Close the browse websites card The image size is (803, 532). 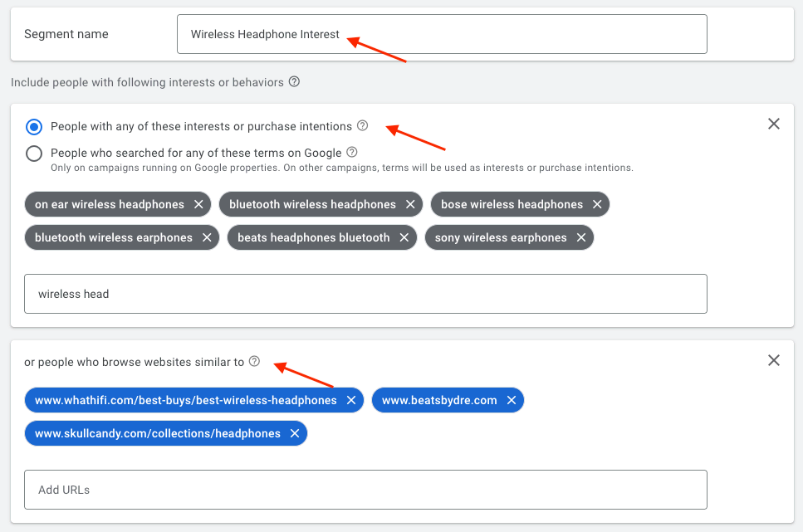click(x=774, y=360)
